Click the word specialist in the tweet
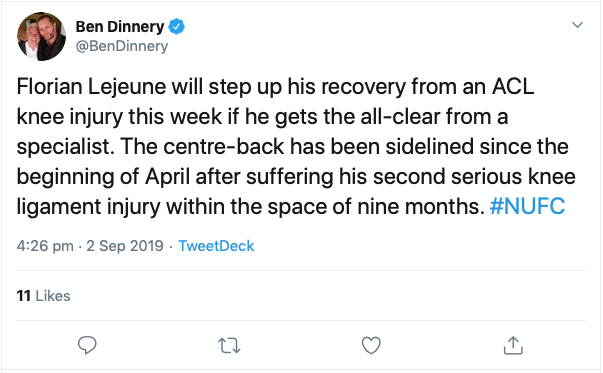The width and height of the screenshot is (603, 373). (x=65, y=147)
